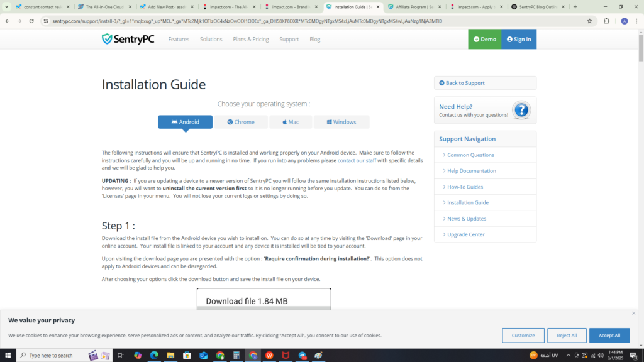Viewport: 644px width, 362px height.
Task: Click the browser forward arrow
Action: (19, 21)
